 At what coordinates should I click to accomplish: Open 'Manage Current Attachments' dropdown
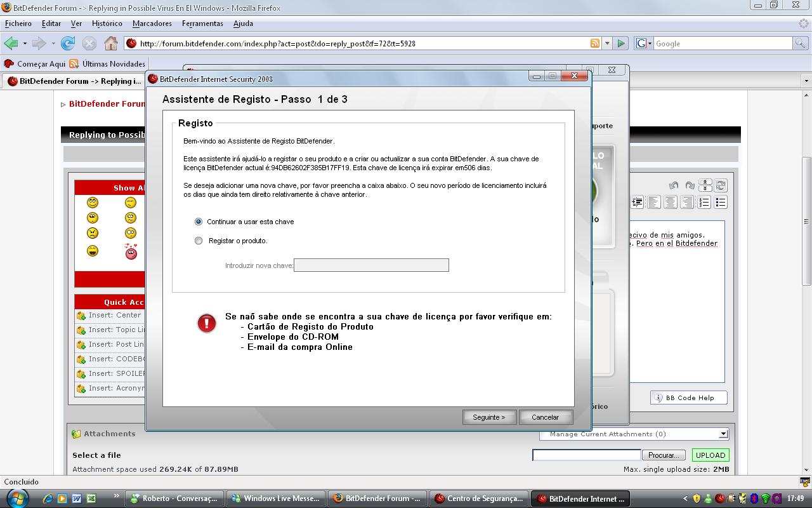click(634, 434)
